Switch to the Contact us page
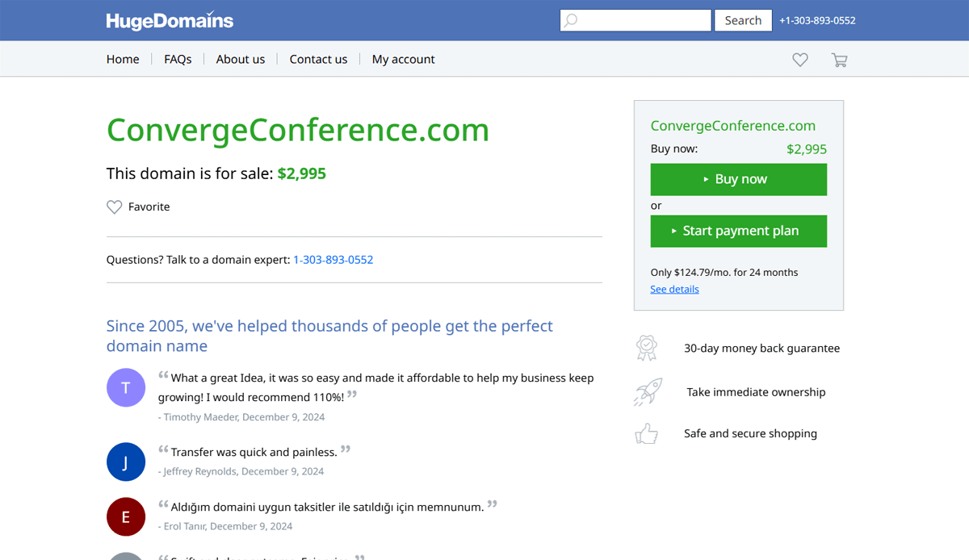Image resolution: width=969 pixels, height=560 pixels. click(x=318, y=59)
